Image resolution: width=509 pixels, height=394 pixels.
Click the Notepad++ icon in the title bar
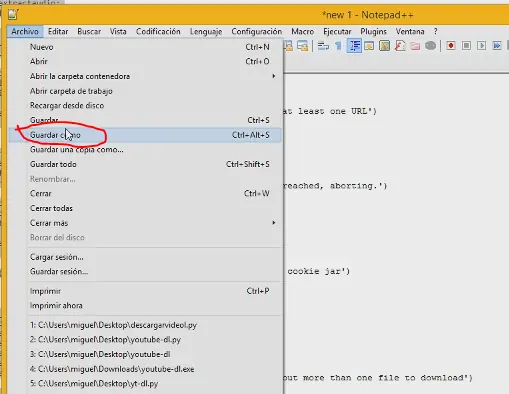click(x=13, y=14)
